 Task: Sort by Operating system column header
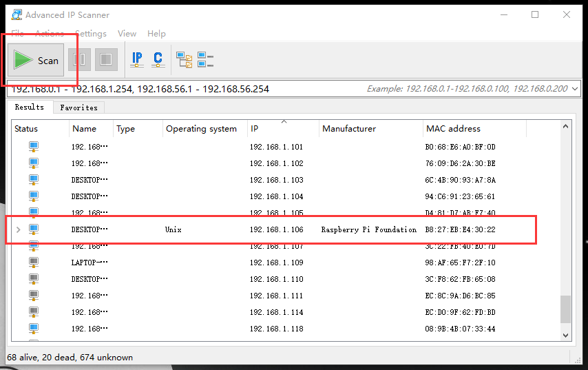point(204,129)
